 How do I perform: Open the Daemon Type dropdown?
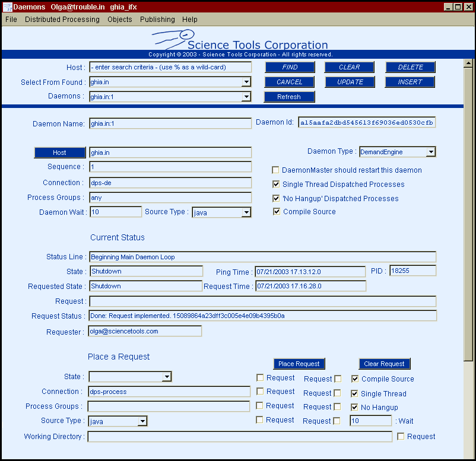click(x=431, y=152)
